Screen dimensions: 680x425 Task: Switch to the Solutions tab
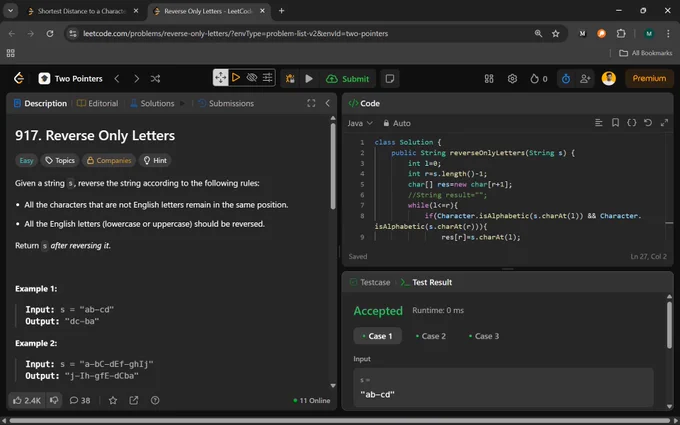pyautogui.click(x=152, y=103)
